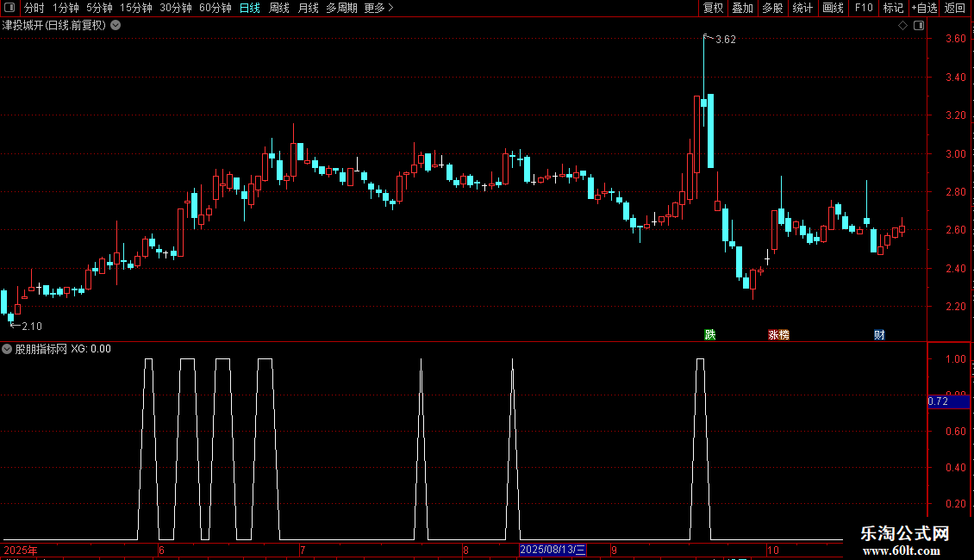This screenshot has height=560, width=974.
Task: Click the 2025年 label on the time axis
Action: pyautogui.click(x=21, y=550)
